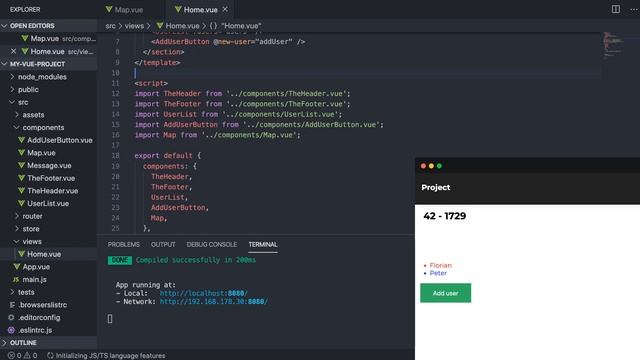Click the red close dot of Project window

click(x=423, y=166)
